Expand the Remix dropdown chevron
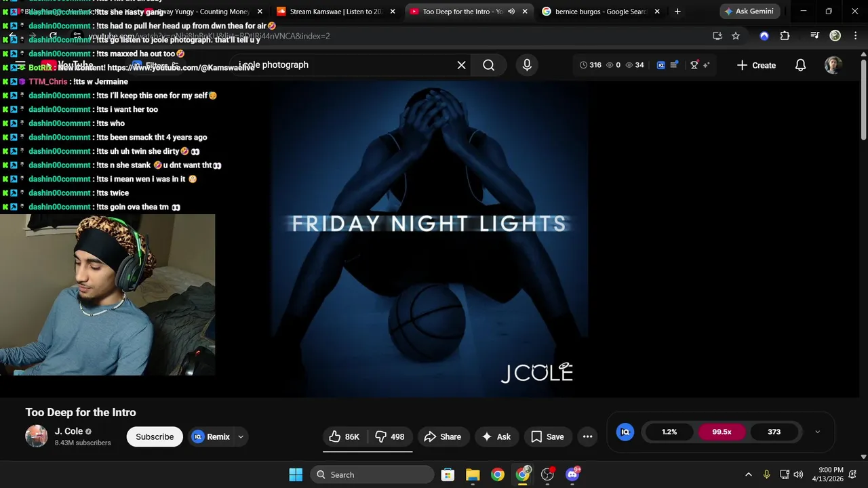Screen dimensions: 868x488 click(x=241, y=437)
